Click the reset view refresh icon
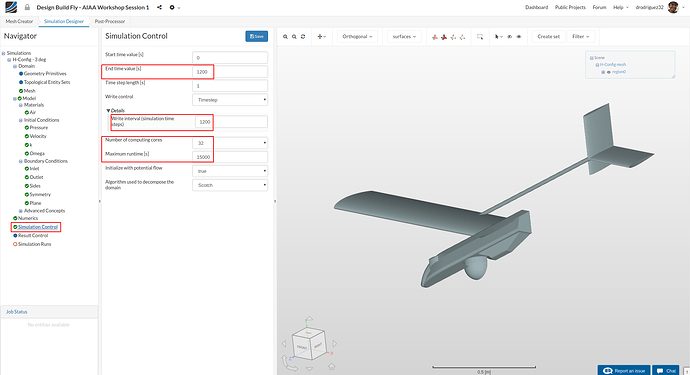The image size is (690, 375). tap(303, 37)
